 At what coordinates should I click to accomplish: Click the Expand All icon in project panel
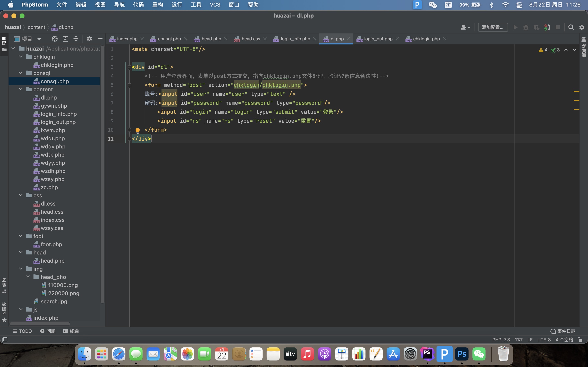(65, 39)
